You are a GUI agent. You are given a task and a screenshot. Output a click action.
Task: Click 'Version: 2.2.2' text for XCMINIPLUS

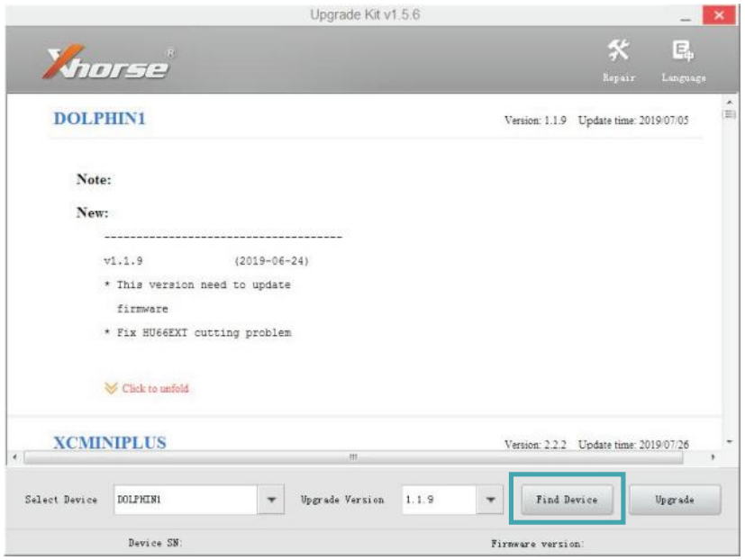pos(535,445)
